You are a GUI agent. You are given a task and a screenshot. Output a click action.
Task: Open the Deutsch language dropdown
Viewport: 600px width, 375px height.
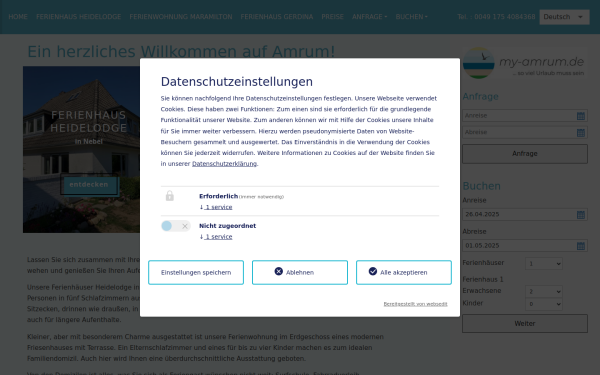click(x=564, y=17)
